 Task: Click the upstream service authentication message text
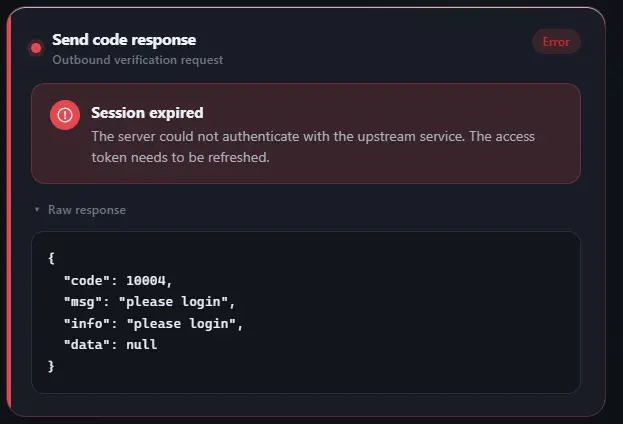313,147
